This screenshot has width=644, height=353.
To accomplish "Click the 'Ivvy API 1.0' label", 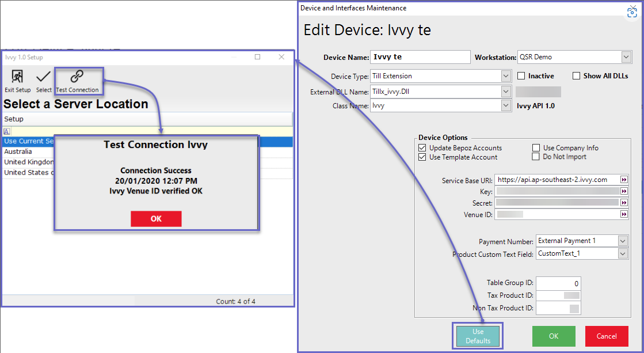I will pyautogui.click(x=536, y=106).
